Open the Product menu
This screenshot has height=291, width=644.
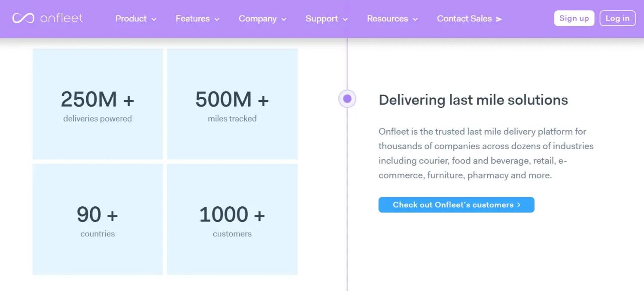136,18
